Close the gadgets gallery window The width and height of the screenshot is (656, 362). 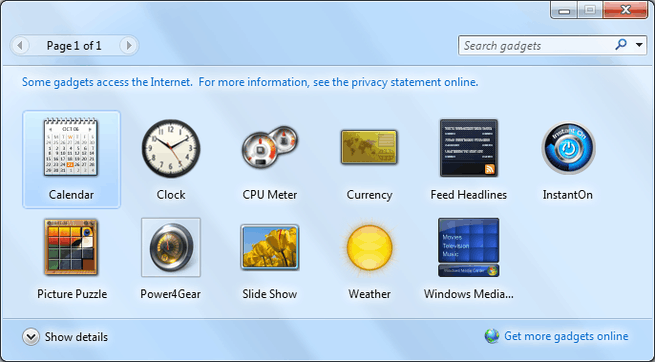point(626,10)
